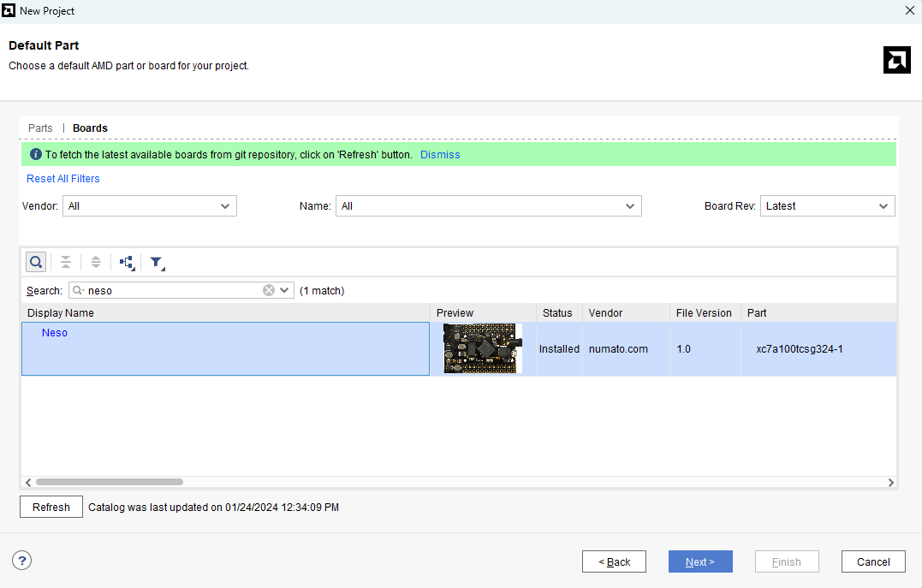Show search history dropdown arrow
The width and height of the screenshot is (922, 588).
[285, 290]
